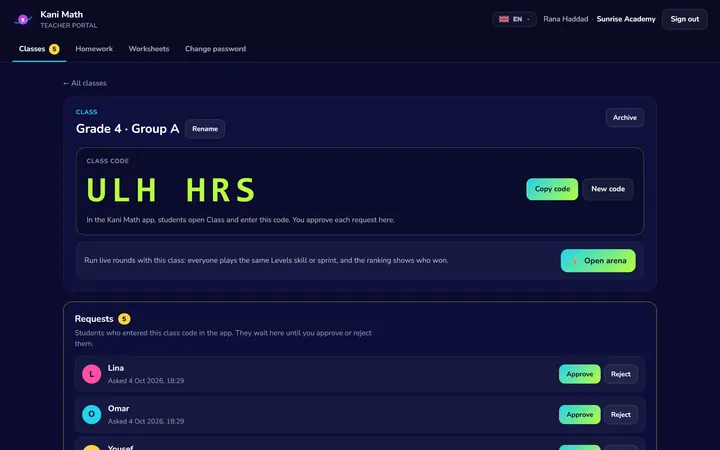
Task: Click the Requests section heading
Action: click(94, 319)
